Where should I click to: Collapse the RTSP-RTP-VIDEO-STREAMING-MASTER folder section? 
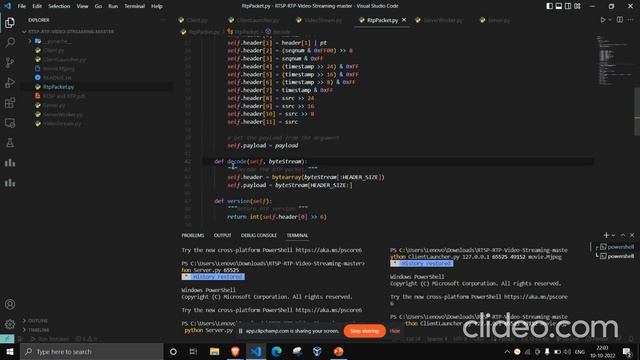click(x=68, y=31)
